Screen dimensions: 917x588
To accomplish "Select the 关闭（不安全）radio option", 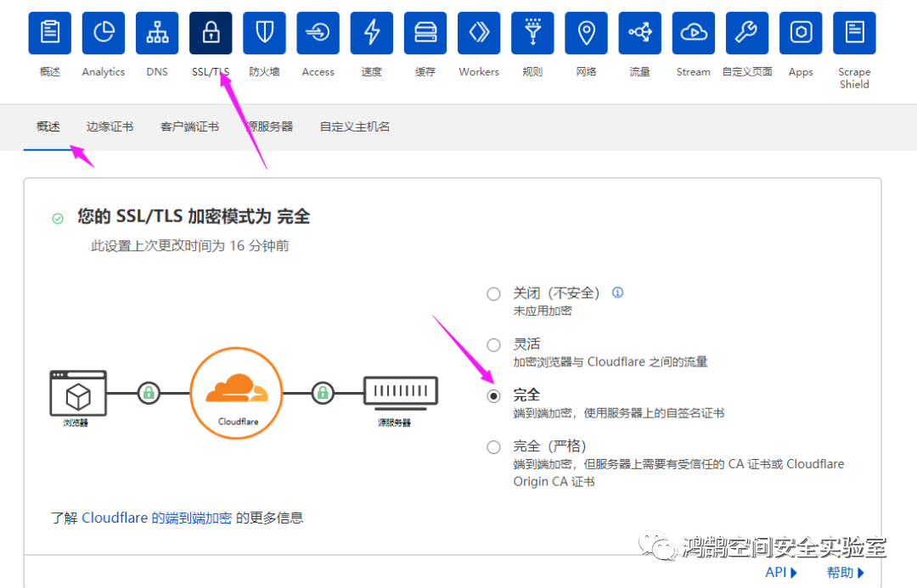I will [493, 294].
